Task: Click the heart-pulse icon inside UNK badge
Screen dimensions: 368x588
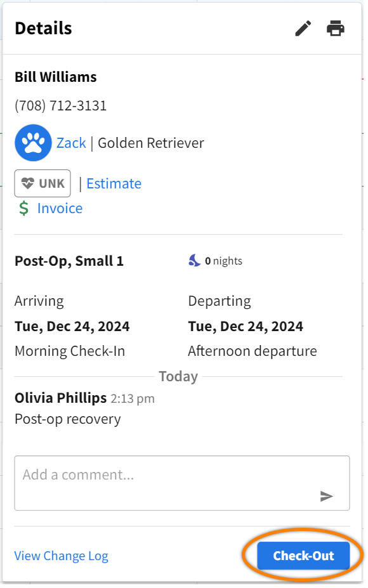Action: click(28, 183)
